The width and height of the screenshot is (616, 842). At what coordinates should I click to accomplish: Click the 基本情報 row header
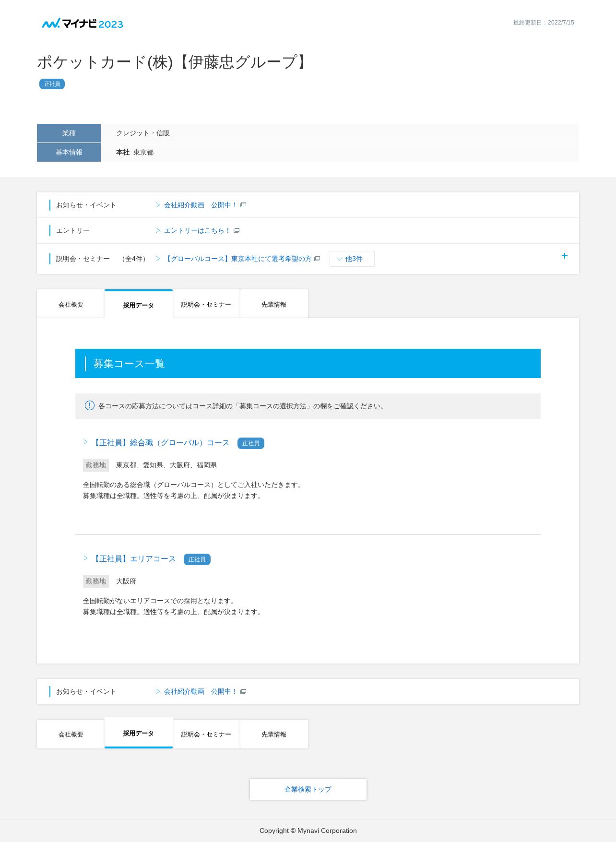[69, 152]
